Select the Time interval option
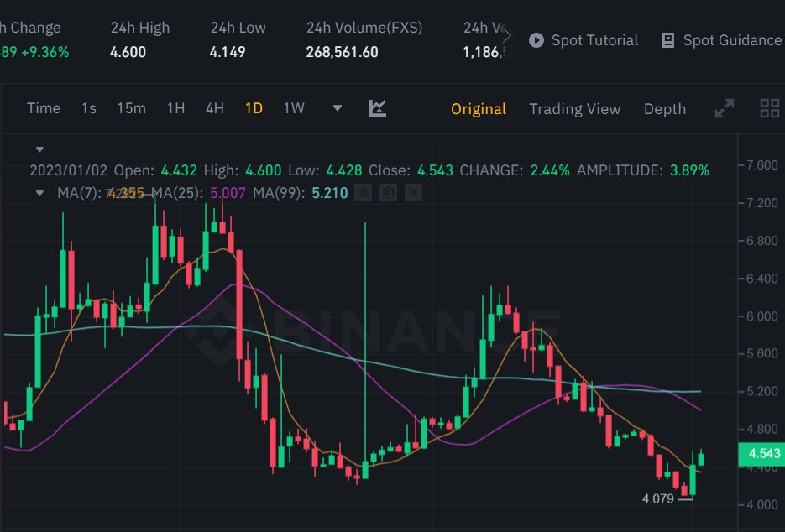This screenshot has width=785, height=532. [x=44, y=108]
